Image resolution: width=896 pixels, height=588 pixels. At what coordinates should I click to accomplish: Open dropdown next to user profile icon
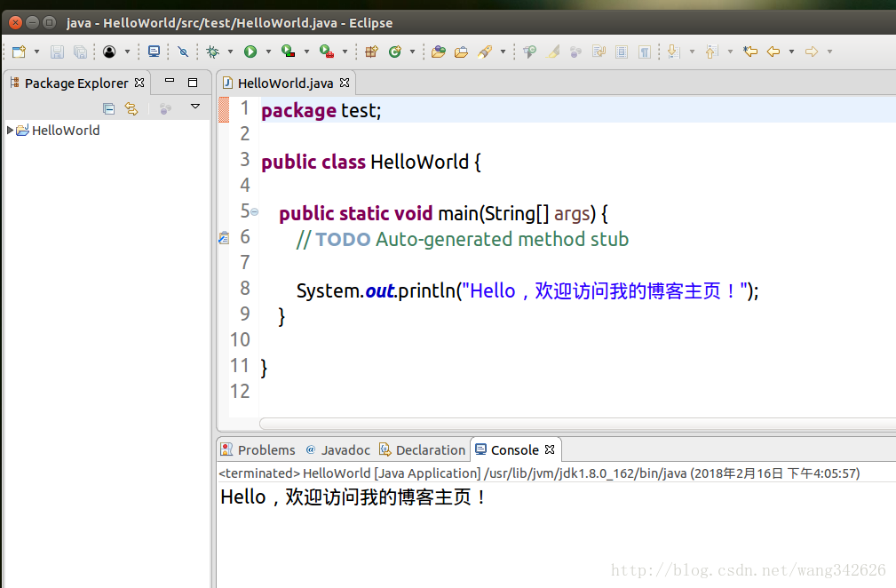pyautogui.click(x=127, y=52)
